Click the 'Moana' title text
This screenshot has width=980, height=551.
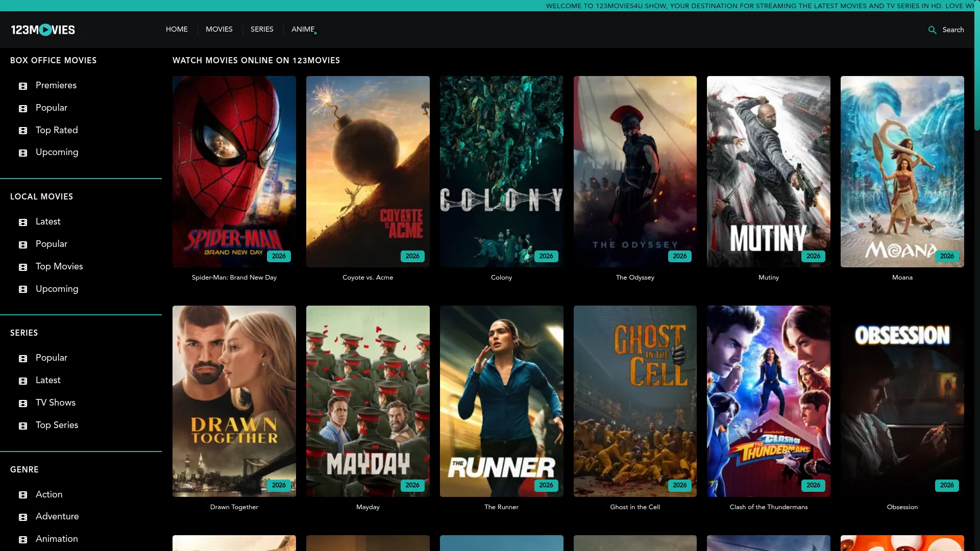902,278
